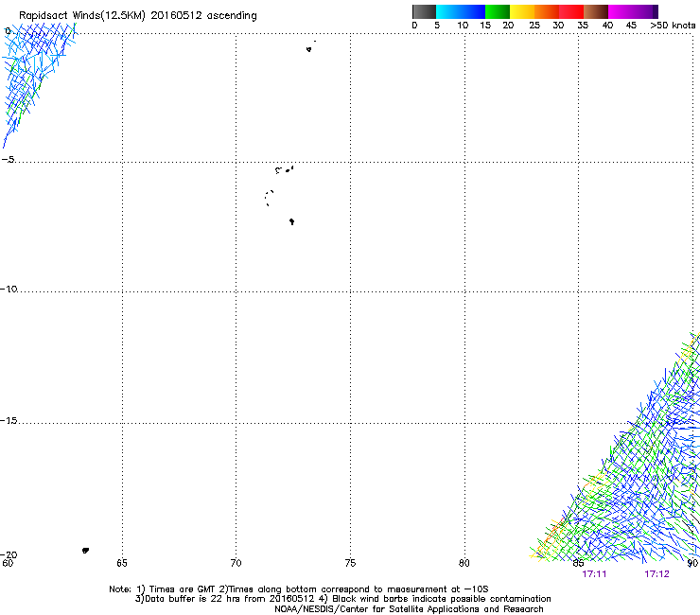Click the '>50 knots' legend label
This screenshot has width=700, height=615.
pos(673,26)
